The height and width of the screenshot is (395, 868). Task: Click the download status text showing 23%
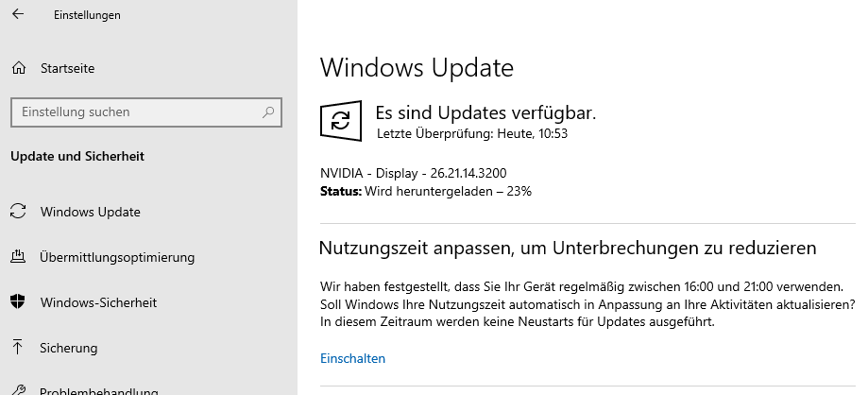point(425,191)
